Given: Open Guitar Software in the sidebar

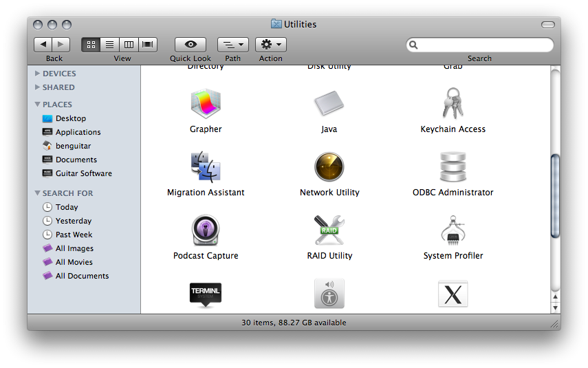Looking at the screenshot, I should 77,173.
